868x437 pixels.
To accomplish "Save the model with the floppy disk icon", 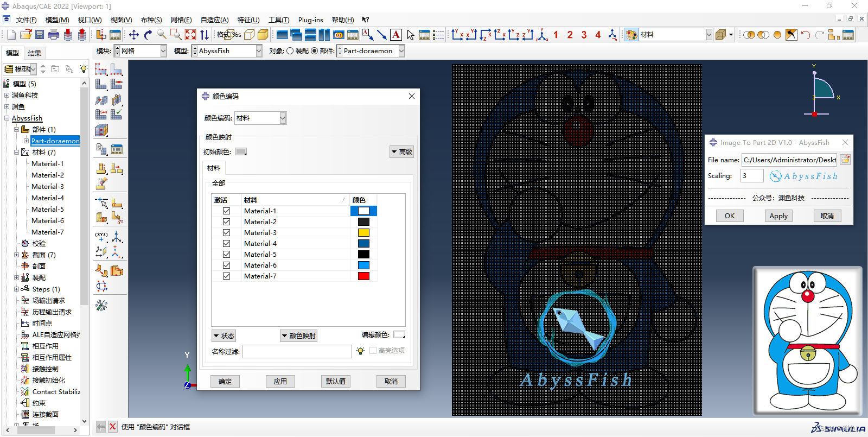I will click(40, 35).
